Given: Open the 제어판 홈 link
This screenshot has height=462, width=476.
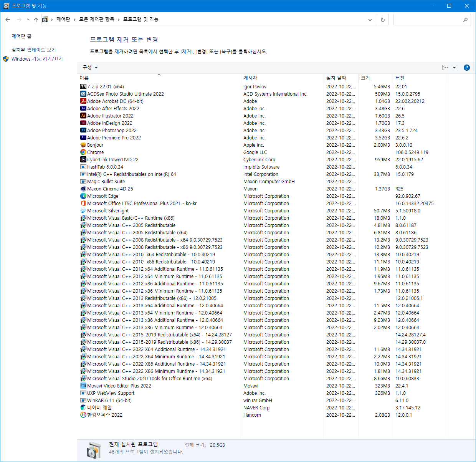Looking at the screenshot, I should [21, 36].
